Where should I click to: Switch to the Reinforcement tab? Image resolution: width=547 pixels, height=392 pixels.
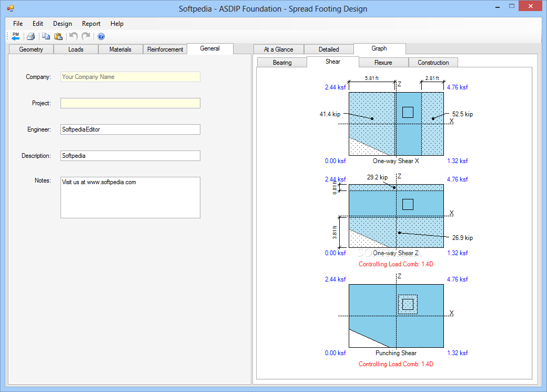click(x=165, y=49)
